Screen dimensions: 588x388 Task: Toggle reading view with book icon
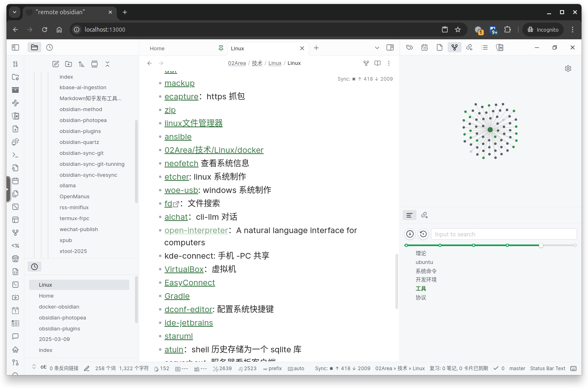378,63
